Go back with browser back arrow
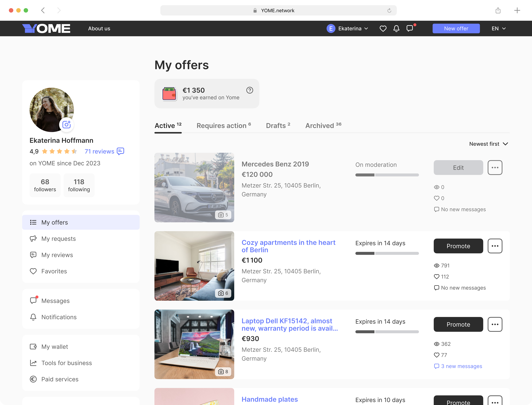The image size is (532, 405). [43, 10]
